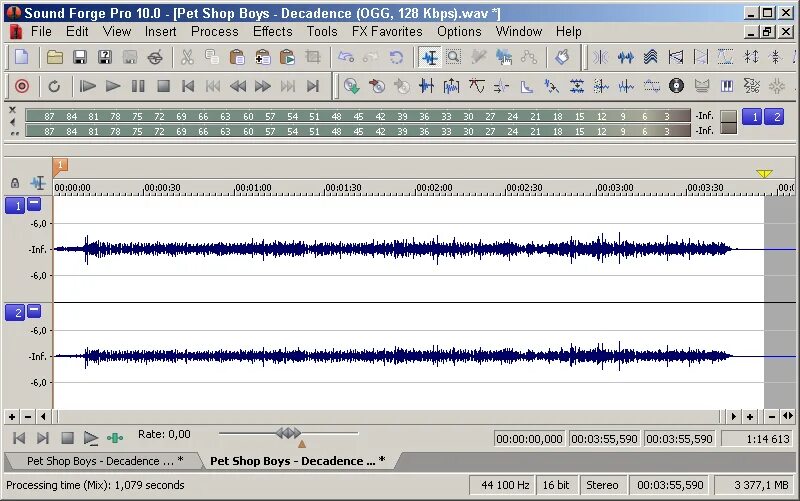Select the Edit tool waveform cursor icon

point(430,57)
